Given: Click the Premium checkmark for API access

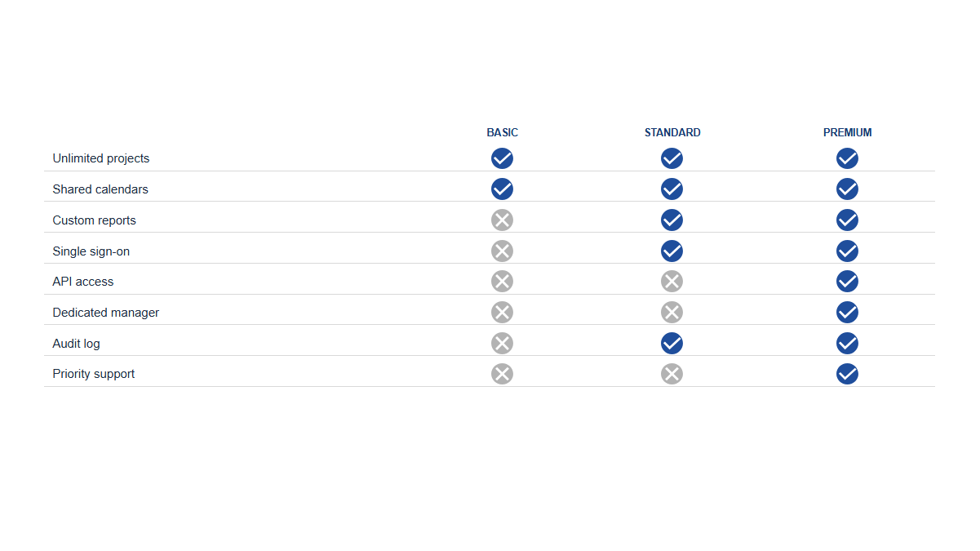Looking at the screenshot, I should pos(847,282).
